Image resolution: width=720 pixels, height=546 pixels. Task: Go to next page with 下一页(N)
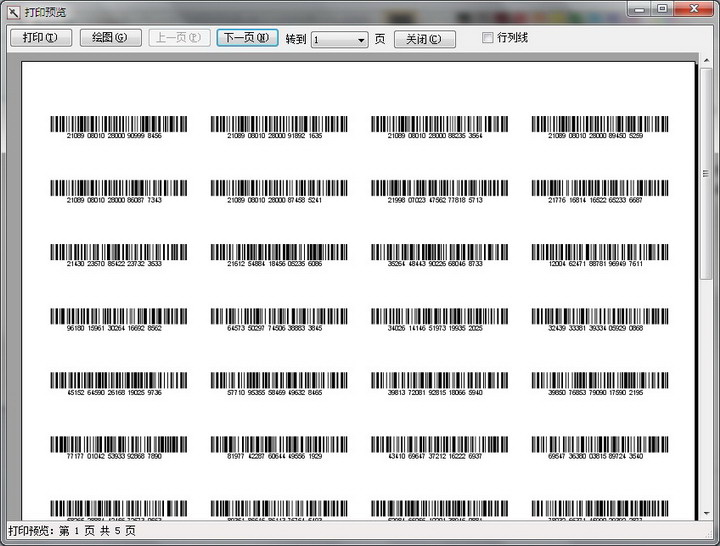(247, 38)
